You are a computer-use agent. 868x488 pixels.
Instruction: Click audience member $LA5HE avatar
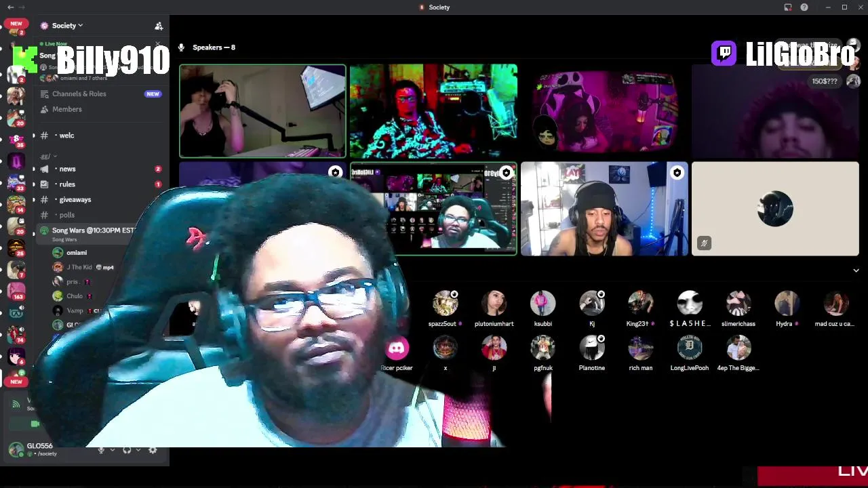(x=690, y=304)
